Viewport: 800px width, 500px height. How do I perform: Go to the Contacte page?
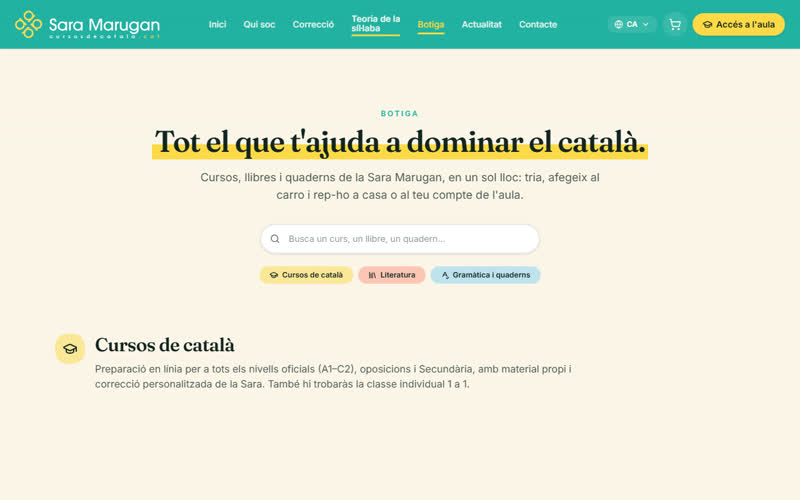(x=538, y=24)
